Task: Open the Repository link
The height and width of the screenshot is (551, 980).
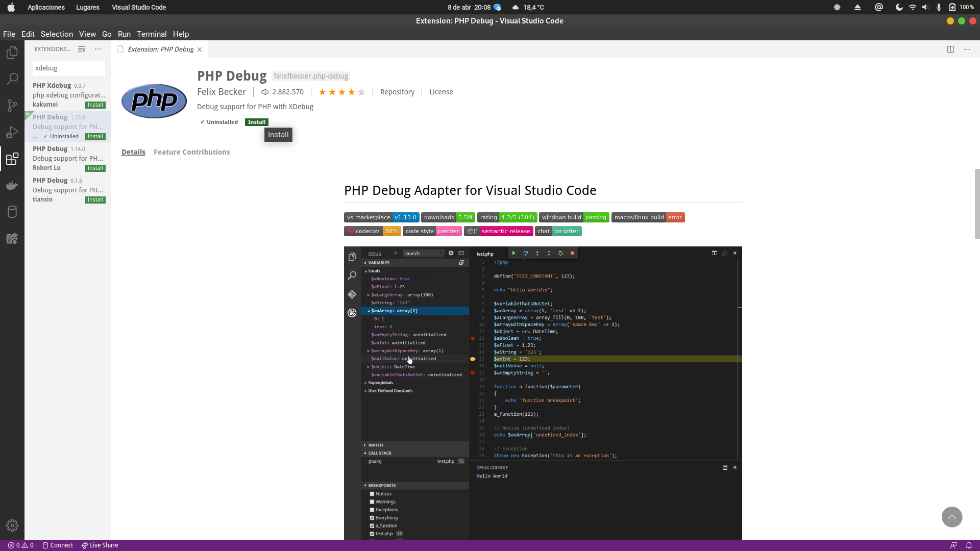Action: 397,92
